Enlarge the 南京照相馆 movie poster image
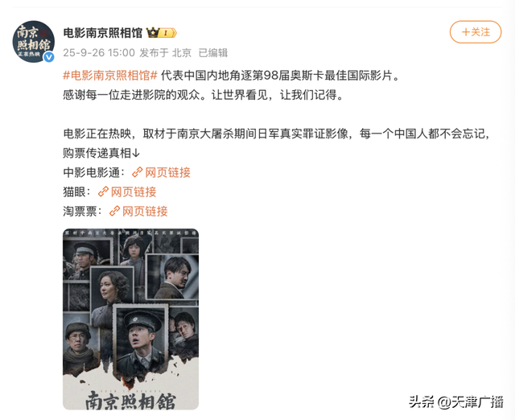The image size is (515, 420). tap(130, 319)
